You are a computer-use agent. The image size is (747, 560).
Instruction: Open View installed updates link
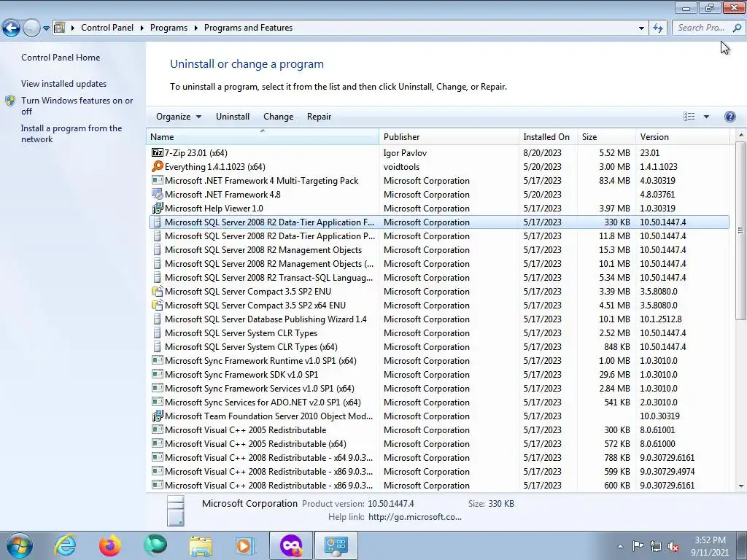64,83
